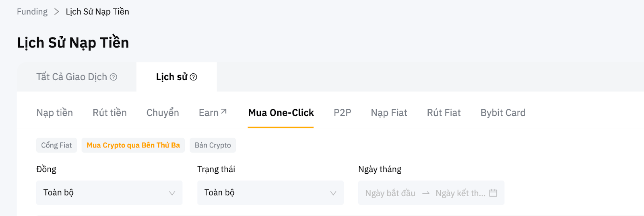Go to Funding breadcrumb link
Image resolution: width=644 pixels, height=216 pixels.
pos(32,12)
